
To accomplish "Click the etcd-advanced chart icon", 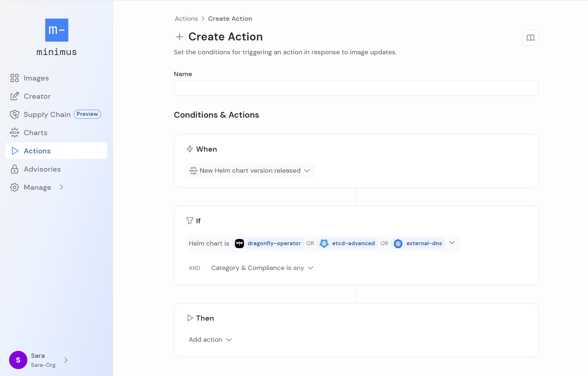I will [324, 243].
